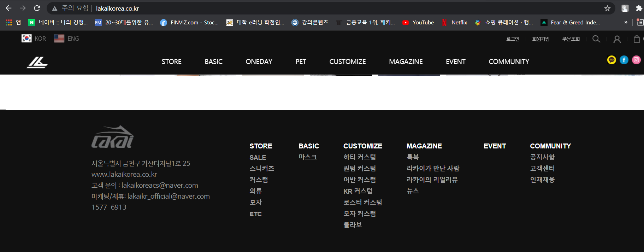
Task: Select MAGAZINE in the top navigation
Action: (406, 61)
